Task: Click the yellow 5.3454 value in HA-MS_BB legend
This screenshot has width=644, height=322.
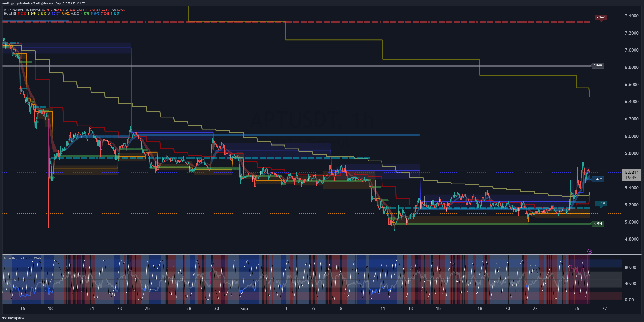Action: pyautogui.click(x=32, y=14)
